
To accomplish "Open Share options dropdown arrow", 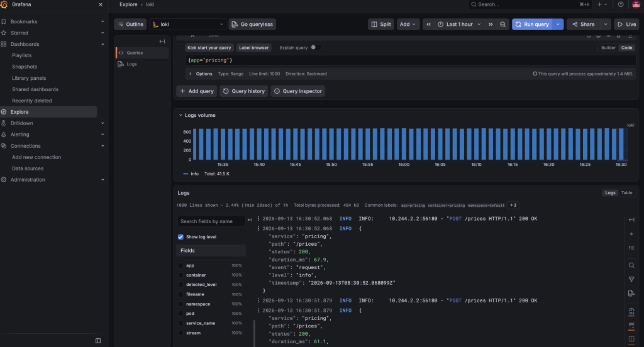I will pyautogui.click(x=606, y=25).
